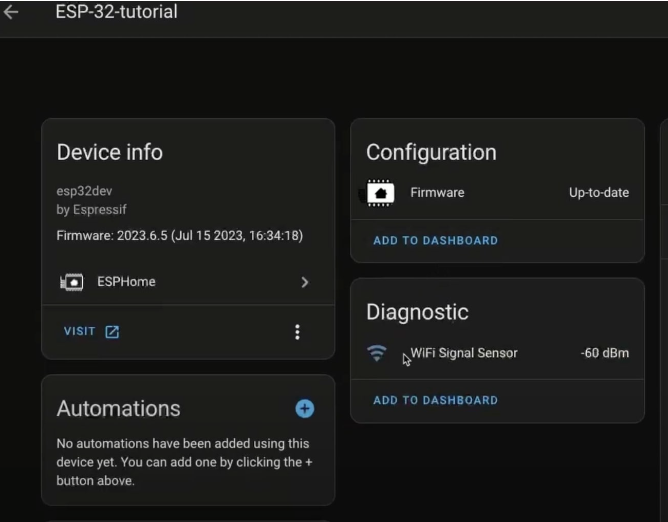Open the ESPHome integration row
The image size is (668, 522).
[x=188, y=282]
